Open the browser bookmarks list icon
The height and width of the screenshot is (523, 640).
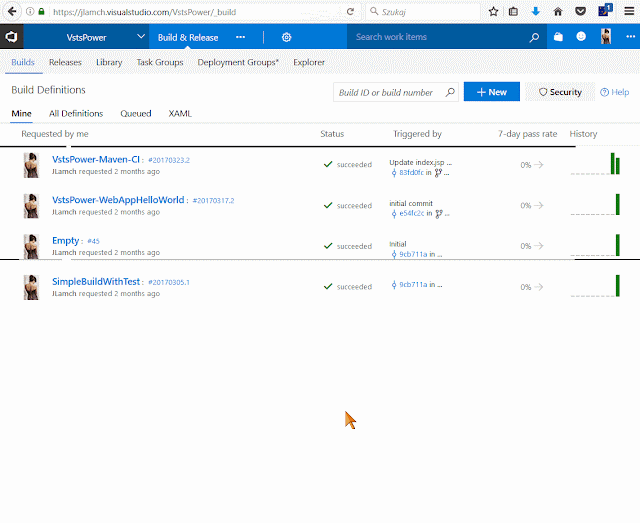pos(513,11)
